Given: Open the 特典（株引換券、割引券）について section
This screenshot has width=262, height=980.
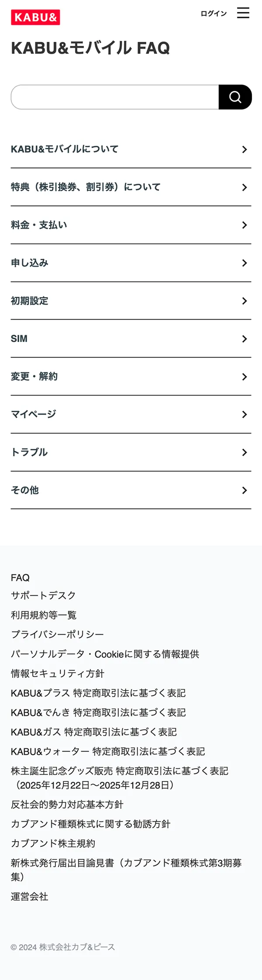Looking at the screenshot, I should click(x=86, y=187).
